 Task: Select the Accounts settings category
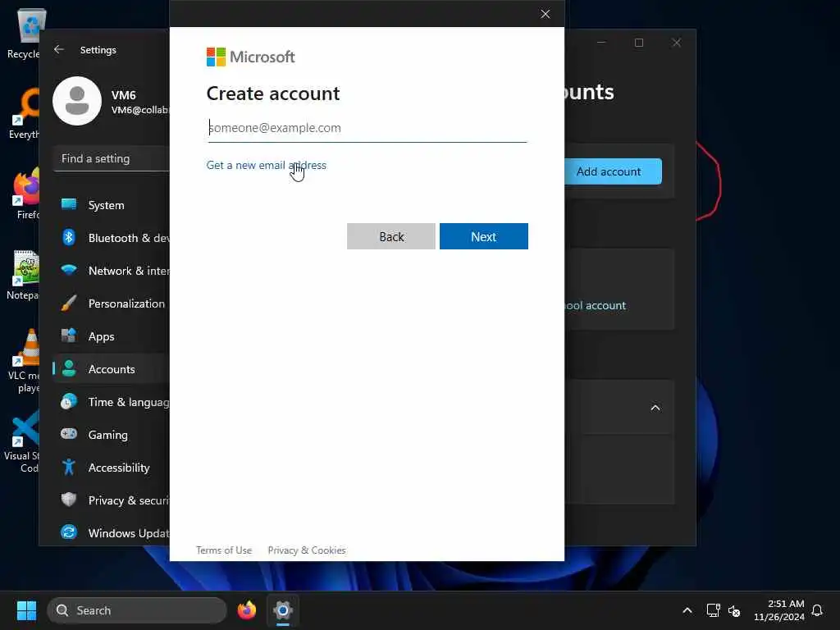pos(112,369)
